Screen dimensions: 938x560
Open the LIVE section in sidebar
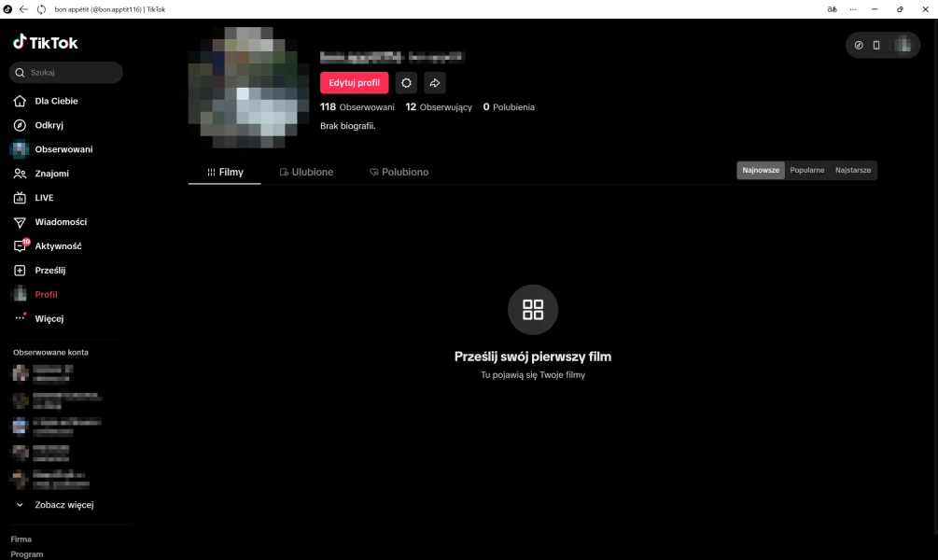click(44, 198)
